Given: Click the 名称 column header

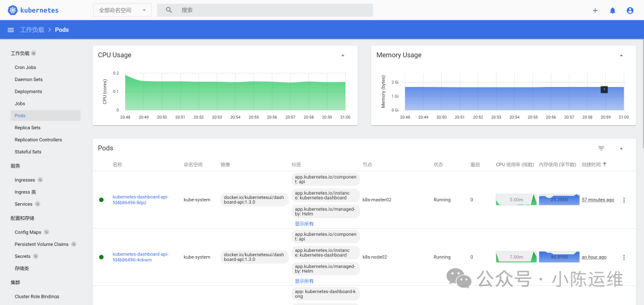Looking at the screenshot, I should click(117, 164).
